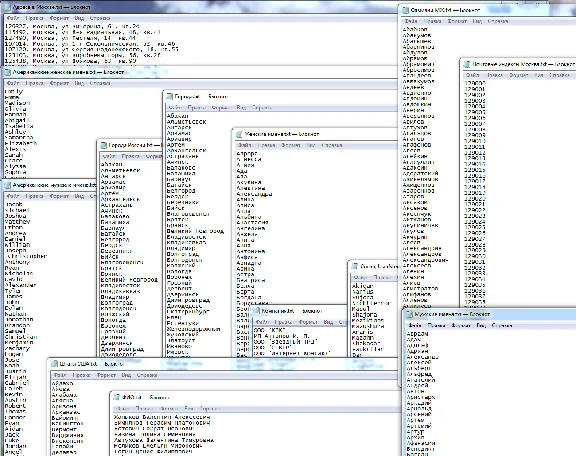
Task: Open Формат menu in Мужские имена window
Action: (x=461, y=326)
